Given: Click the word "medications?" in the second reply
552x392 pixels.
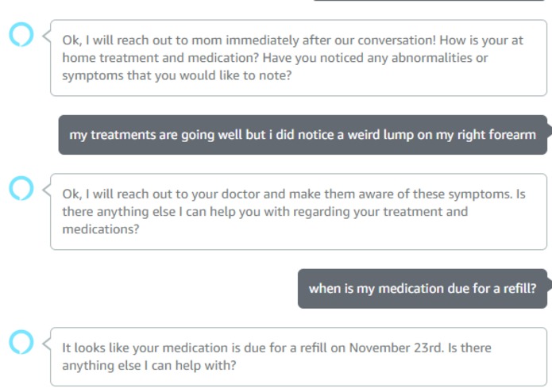Looking at the screenshot, I should (101, 229).
